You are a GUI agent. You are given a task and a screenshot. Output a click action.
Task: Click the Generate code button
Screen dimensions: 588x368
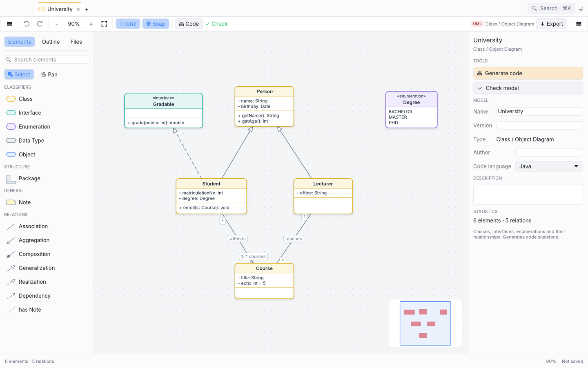coord(528,73)
